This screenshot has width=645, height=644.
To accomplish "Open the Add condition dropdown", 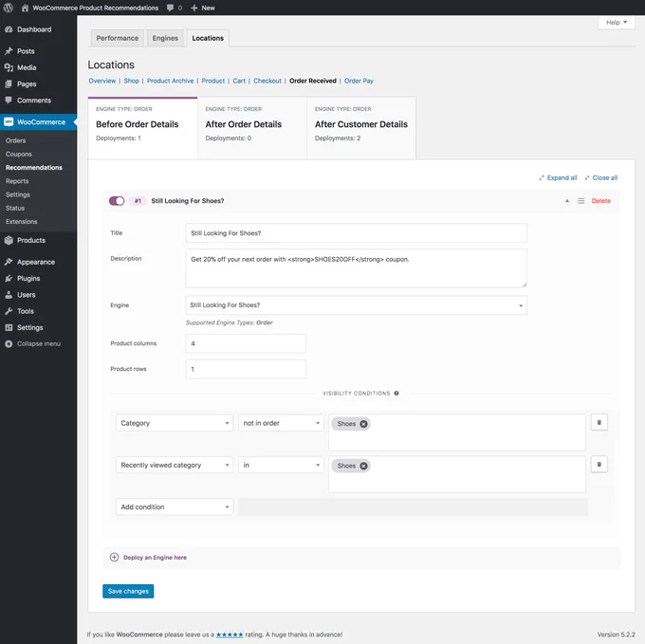I will (x=175, y=506).
